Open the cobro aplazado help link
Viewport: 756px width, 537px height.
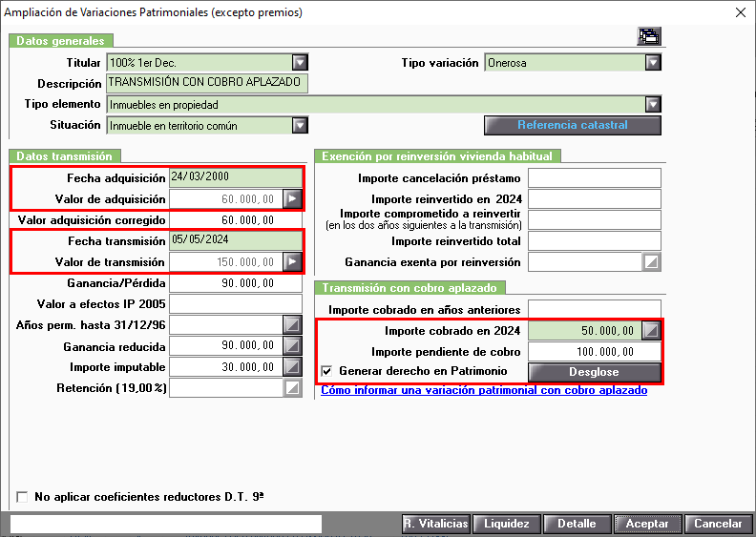pos(484,390)
